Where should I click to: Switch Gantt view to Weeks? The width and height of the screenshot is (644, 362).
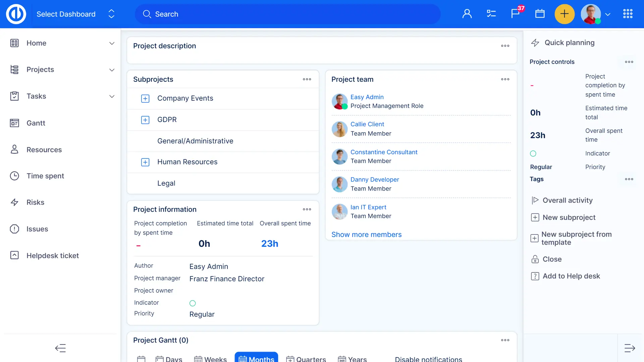211,359
